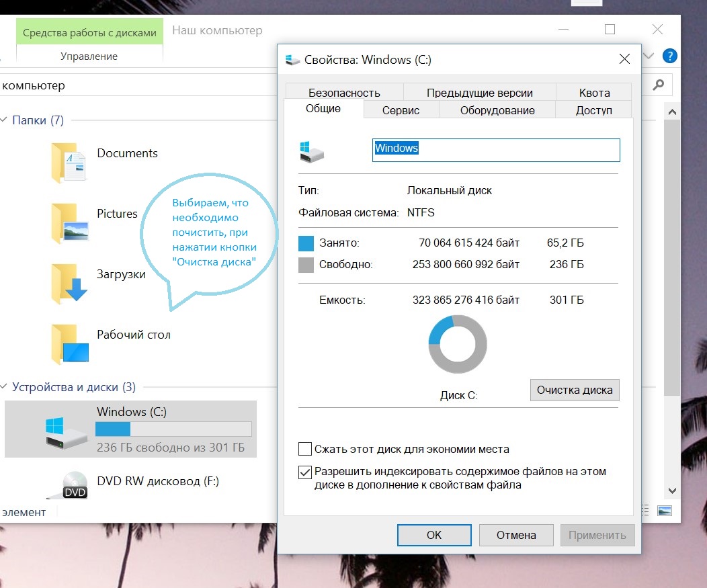Click '236 ГБ свободно из 301 ГБ' text
The height and width of the screenshot is (588, 707).
[171, 447]
